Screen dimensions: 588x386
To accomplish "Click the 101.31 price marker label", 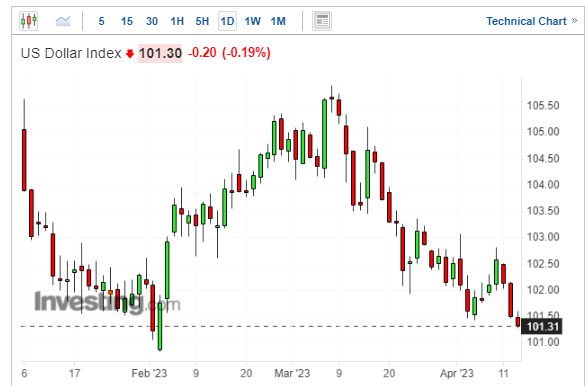I will 542,326.
